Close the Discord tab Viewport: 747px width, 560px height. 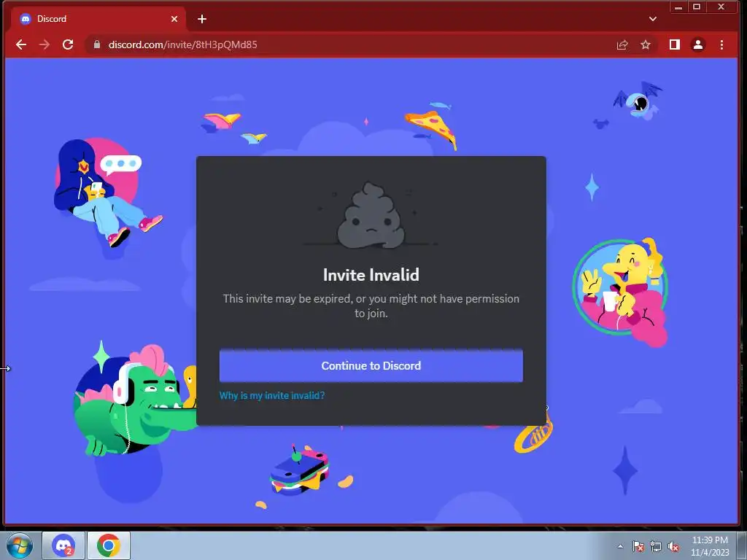174,19
